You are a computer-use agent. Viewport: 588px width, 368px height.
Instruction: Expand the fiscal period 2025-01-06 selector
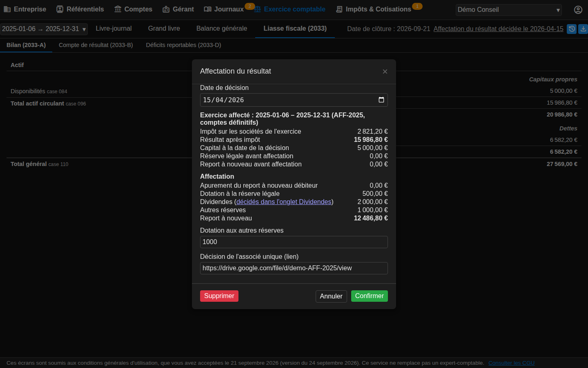[44, 29]
